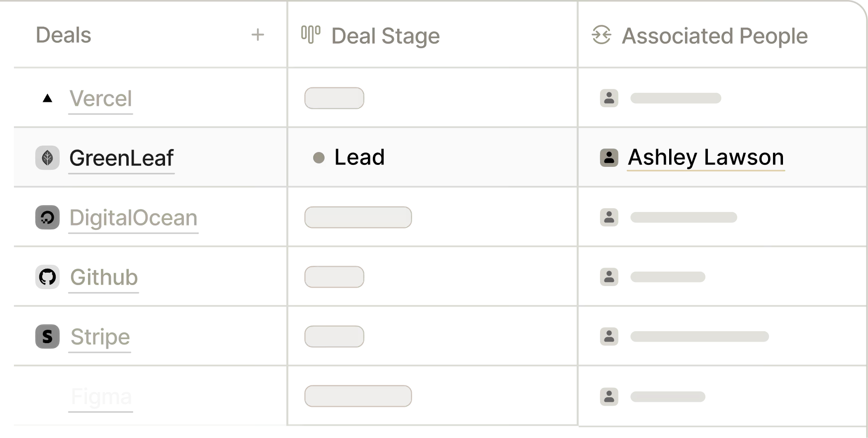Click the GreenLeaf leaf logo icon
The image size is (868, 438).
coord(47,158)
